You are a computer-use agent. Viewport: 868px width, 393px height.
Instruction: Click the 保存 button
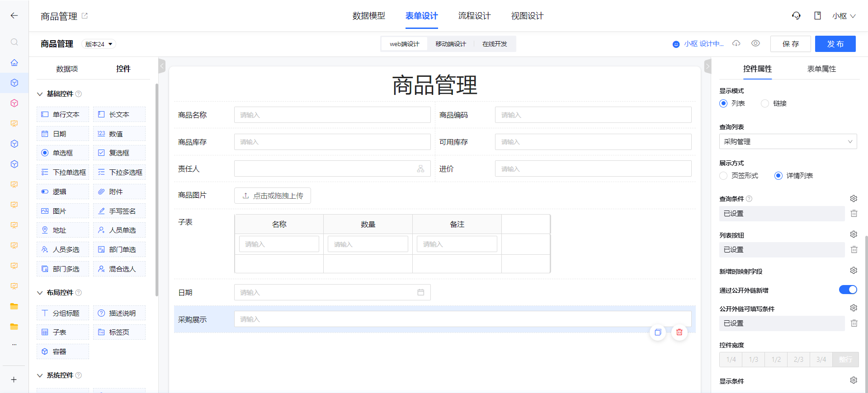tap(791, 44)
